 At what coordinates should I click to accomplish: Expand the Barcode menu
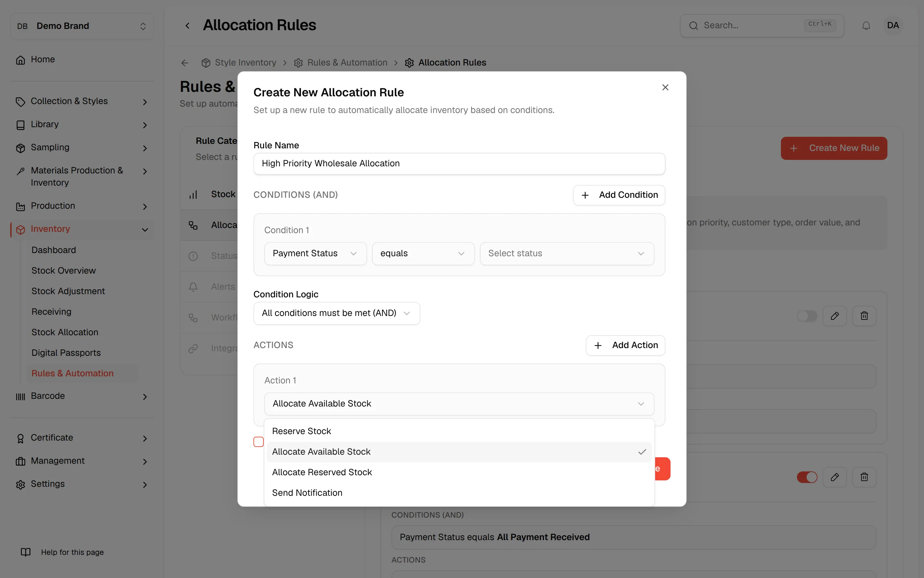pos(145,397)
